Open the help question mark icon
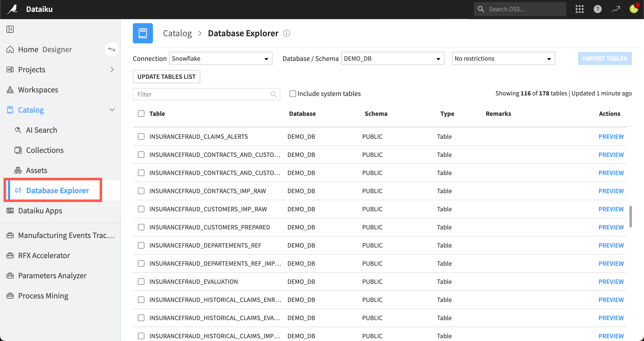The width and height of the screenshot is (644, 341). 597,9
